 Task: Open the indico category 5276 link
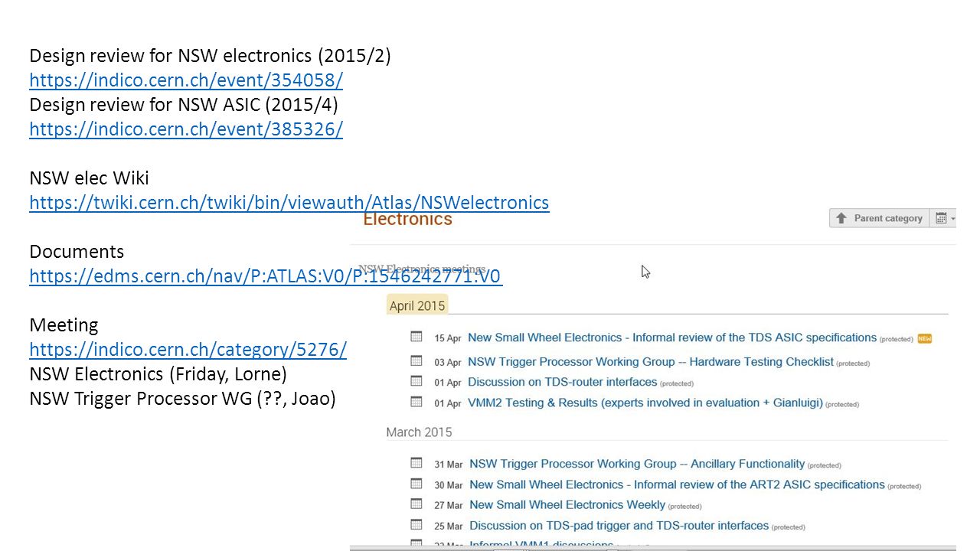pos(188,349)
